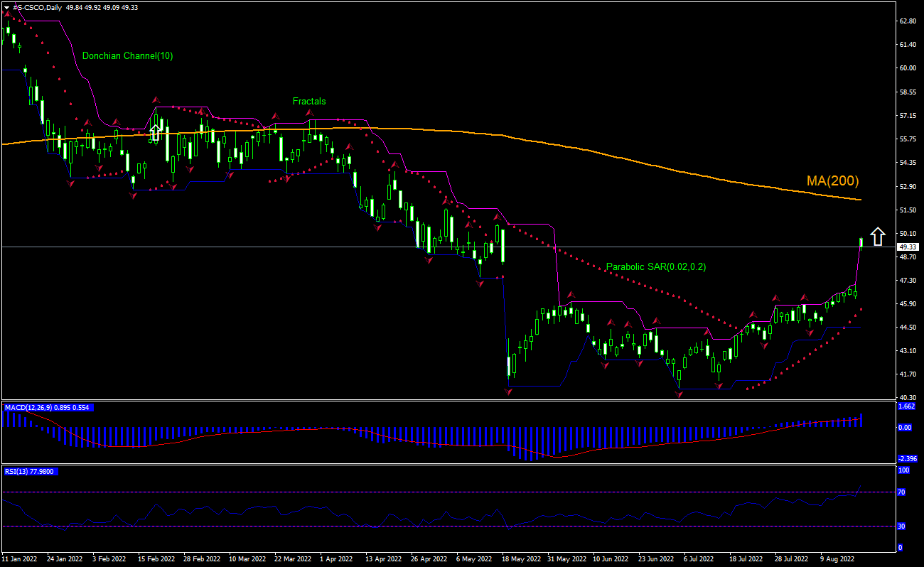This screenshot has height=567, width=924.
Task: Click the last Parabolic SAR dot under the latest candle
Action: click(861, 310)
